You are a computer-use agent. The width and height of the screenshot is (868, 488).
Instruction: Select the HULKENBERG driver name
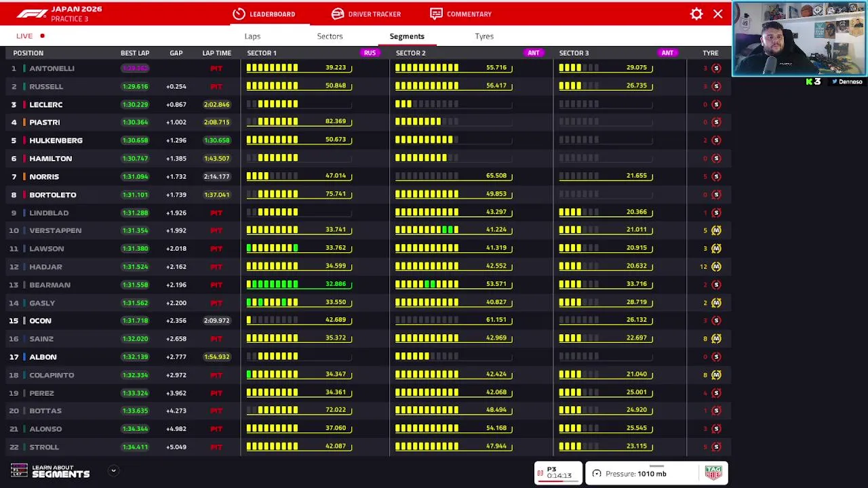tap(56, 140)
